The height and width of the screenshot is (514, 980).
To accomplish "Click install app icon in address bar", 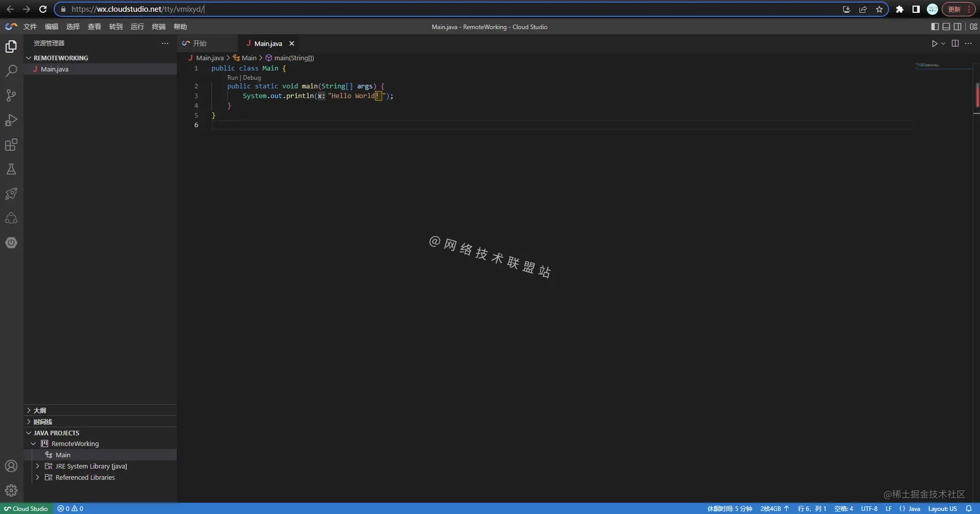I will click(847, 9).
